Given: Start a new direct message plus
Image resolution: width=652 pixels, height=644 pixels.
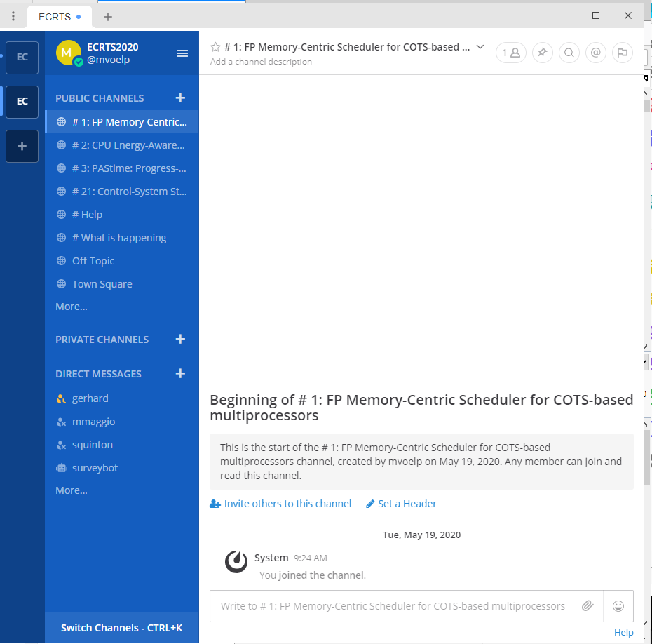Looking at the screenshot, I should pyautogui.click(x=180, y=373).
